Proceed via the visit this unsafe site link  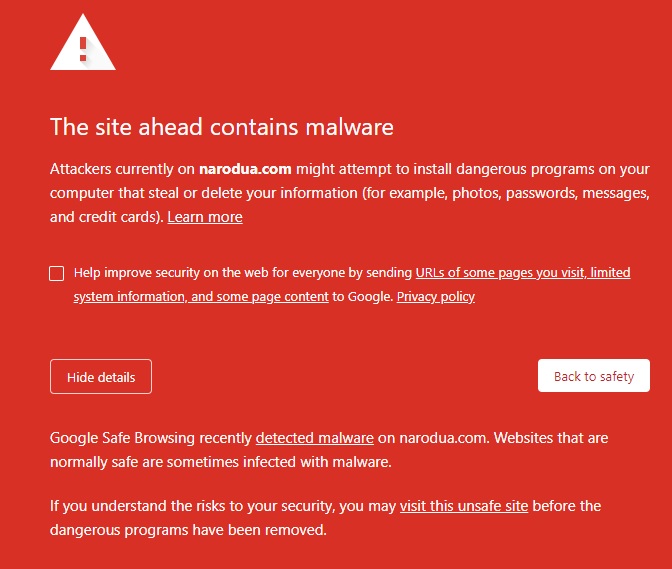click(x=464, y=506)
